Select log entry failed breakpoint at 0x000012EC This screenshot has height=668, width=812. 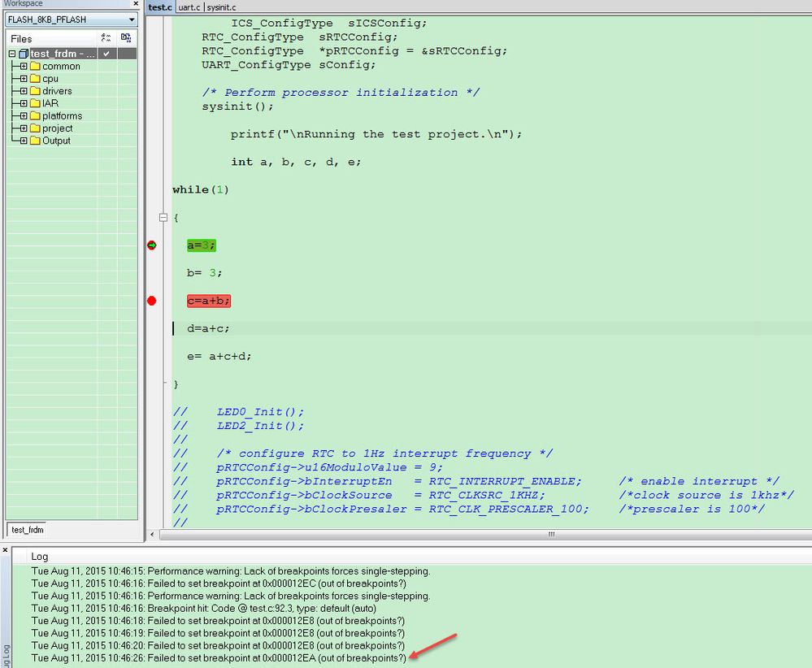tap(219, 583)
